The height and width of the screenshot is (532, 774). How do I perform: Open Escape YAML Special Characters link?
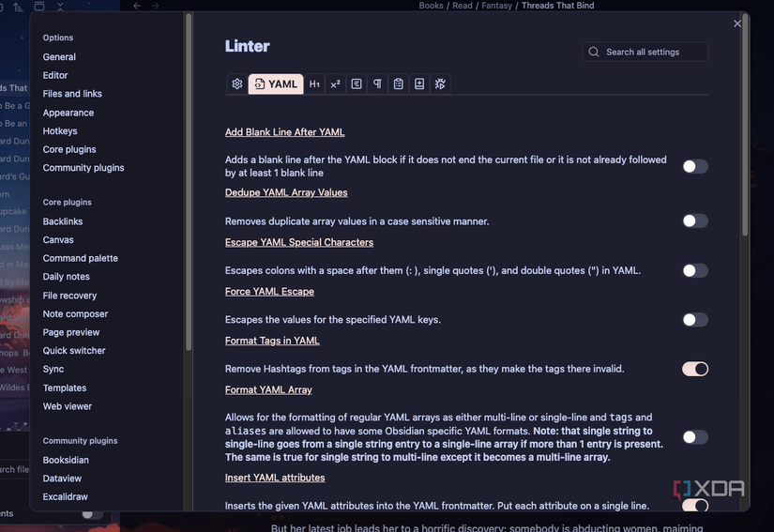pyautogui.click(x=299, y=242)
